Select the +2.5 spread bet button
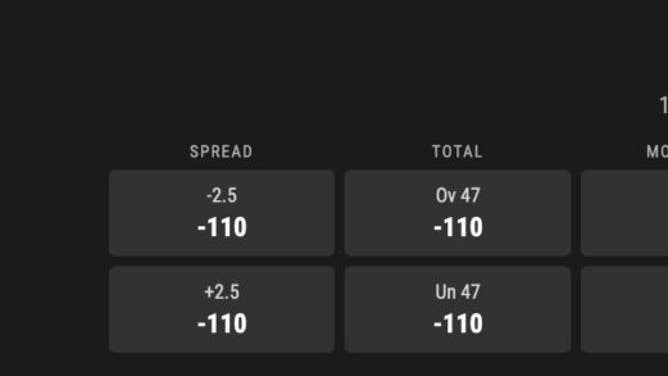Image resolution: width=668 pixels, height=376 pixels. point(222,310)
